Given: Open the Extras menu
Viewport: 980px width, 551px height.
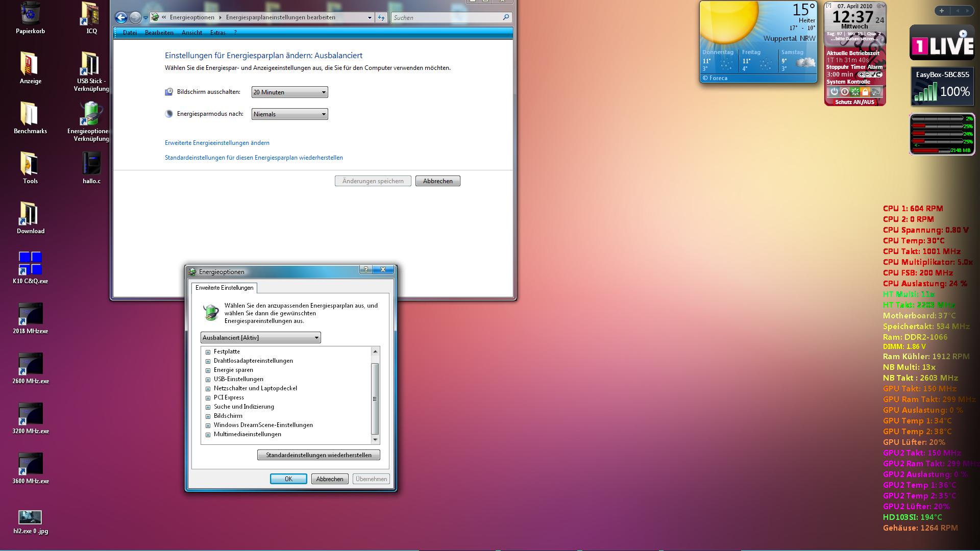Looking at the screenshot, I should tap(217, 33).
